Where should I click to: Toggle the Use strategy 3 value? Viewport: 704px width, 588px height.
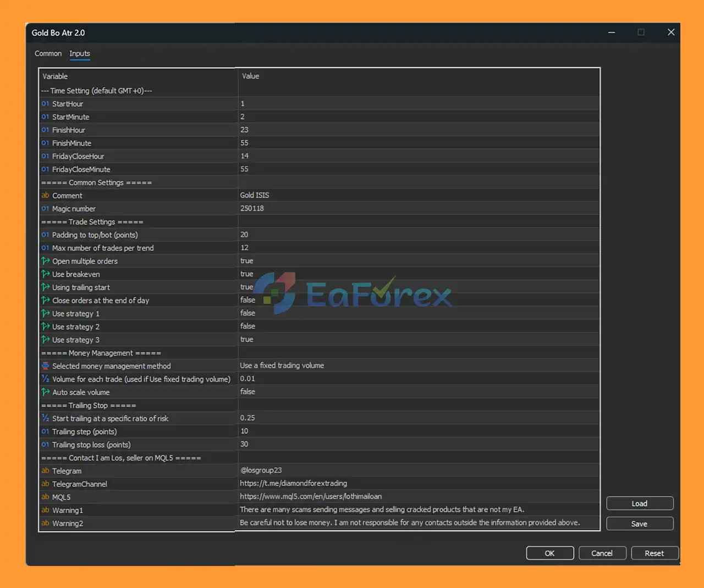247,340
